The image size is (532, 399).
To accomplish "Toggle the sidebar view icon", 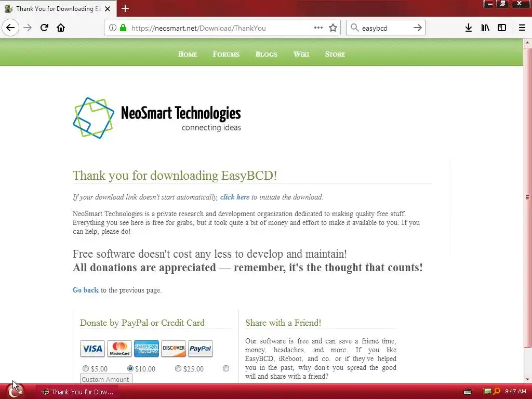I will [x=502, y=28].
